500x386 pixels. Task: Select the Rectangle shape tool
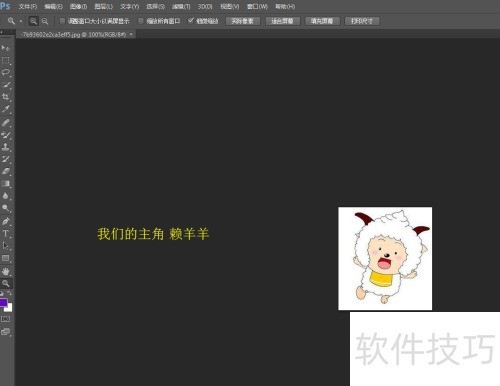coord(6,258)
